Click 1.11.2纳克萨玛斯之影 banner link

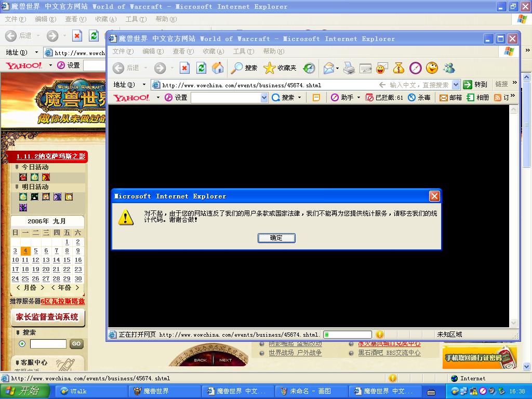click(x=51, y=156)
